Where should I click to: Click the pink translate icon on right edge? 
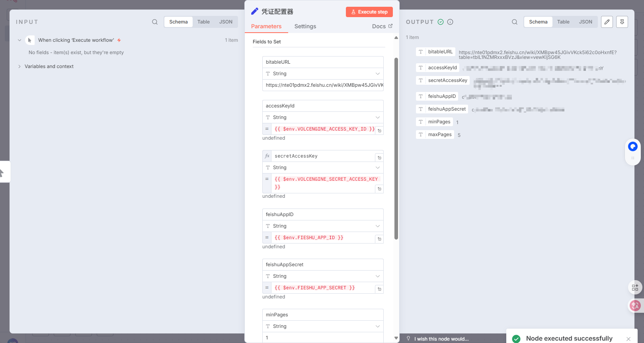(635, 306)
